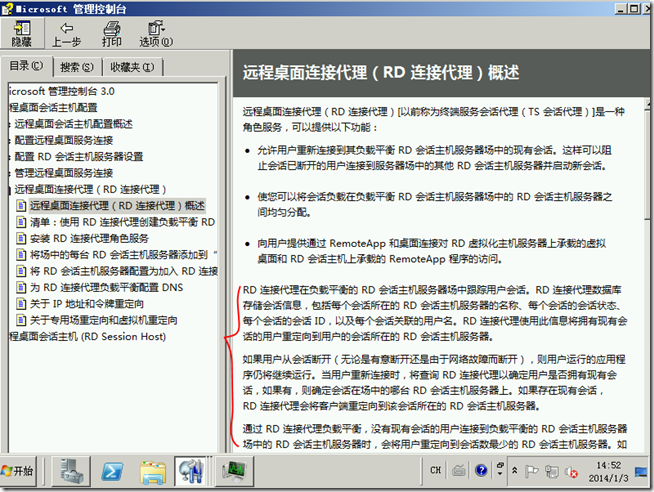Click the bullet starting '允许用户重新连接到其负载平衡'
The height and width of the screenshot is (492, 654).
coord(435,158)
